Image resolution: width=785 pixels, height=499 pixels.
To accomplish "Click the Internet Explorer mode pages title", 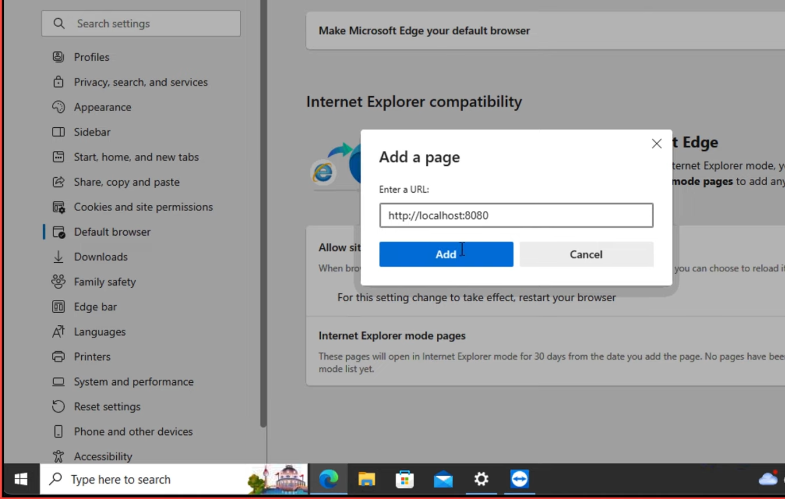I will click(392, 336).
